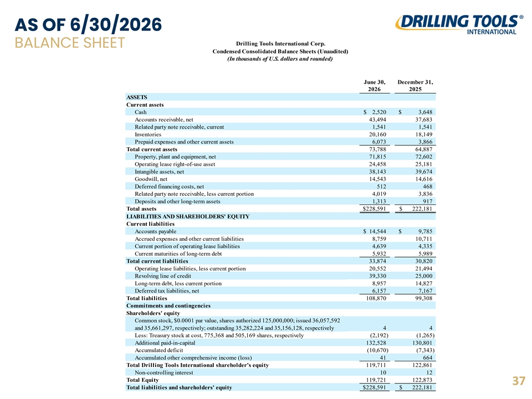The width and height of the screenshot is (532, 399).
Task: Click 'Current maturities of long-term debt'
Action: (x=178, y=254)
